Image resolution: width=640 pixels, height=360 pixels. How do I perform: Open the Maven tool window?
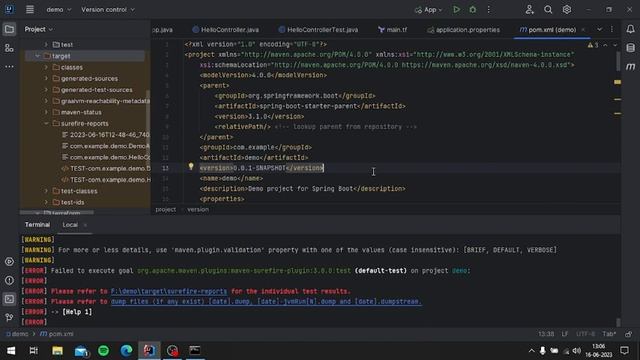(x=631, y=67)
